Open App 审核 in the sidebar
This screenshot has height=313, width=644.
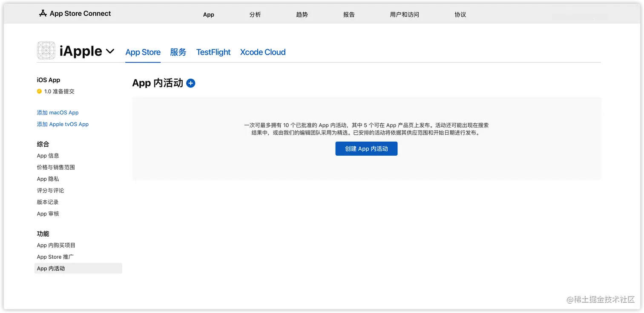coord(48,214)
